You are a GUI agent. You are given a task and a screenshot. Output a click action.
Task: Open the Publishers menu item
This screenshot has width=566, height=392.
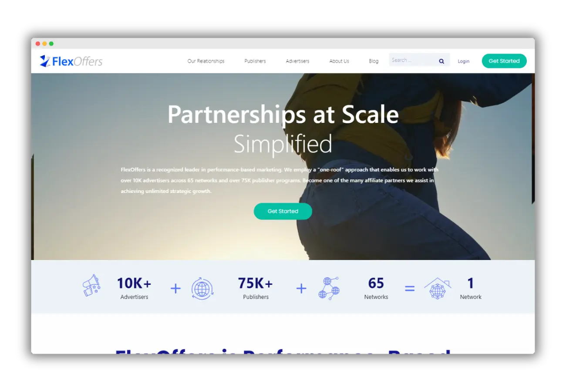(255, 61)
